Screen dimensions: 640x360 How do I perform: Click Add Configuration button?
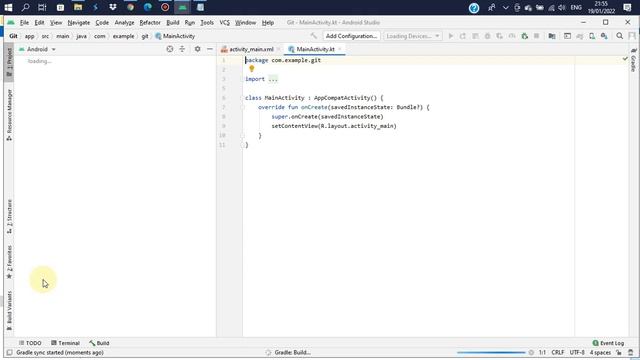[351, 36]
